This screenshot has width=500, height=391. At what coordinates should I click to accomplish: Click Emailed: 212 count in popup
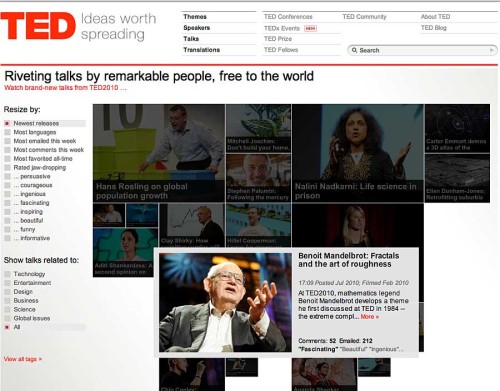(x=356, y=341)
